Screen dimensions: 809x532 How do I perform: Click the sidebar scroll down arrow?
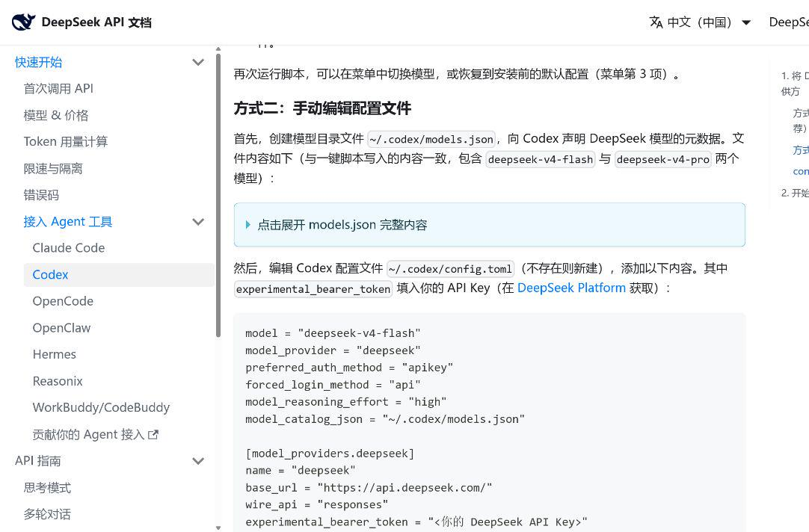218,528
